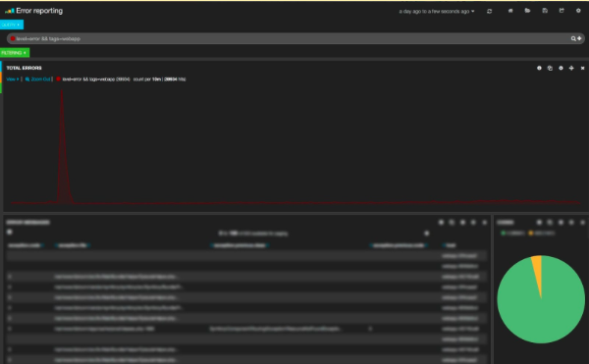Screen dimensions: 589x364
Task: Collapse the QUERY section tab
Action: click(11, 25)
